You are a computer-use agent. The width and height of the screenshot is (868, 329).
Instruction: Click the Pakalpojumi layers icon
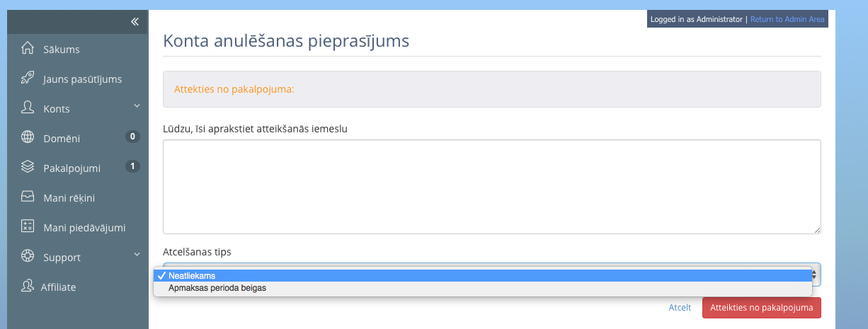click(28, 167)
